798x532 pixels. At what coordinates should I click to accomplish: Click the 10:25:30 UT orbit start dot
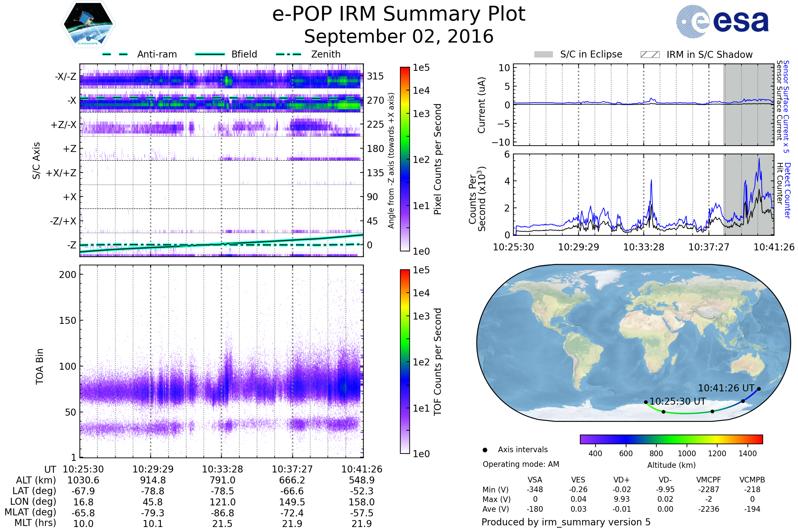646,402
